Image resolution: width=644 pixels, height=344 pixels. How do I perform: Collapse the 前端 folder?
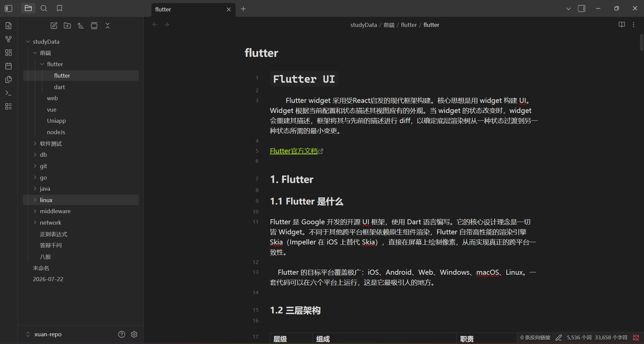coord(35,53)
